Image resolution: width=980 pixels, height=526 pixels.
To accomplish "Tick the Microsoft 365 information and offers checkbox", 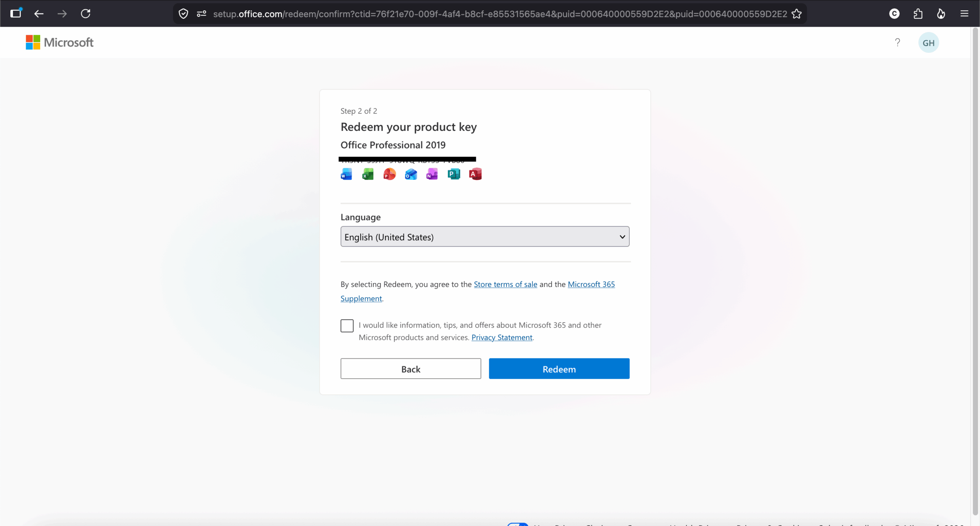I will click(x=347, y=326).
